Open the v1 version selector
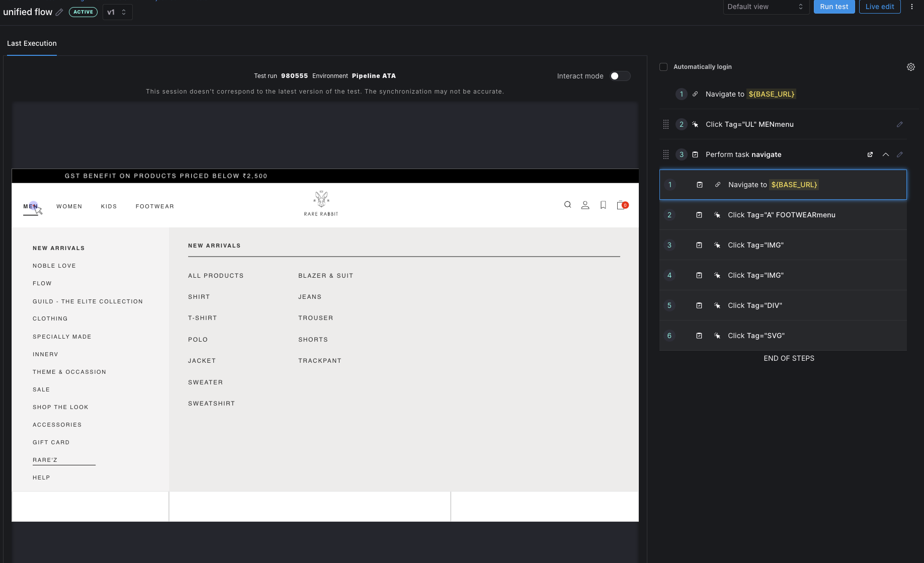 click(117, 12)
